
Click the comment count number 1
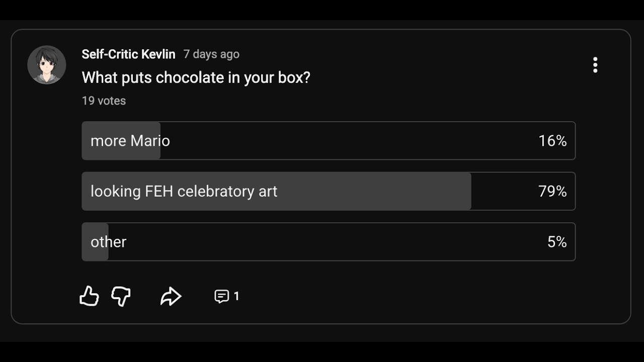[236, 296]
